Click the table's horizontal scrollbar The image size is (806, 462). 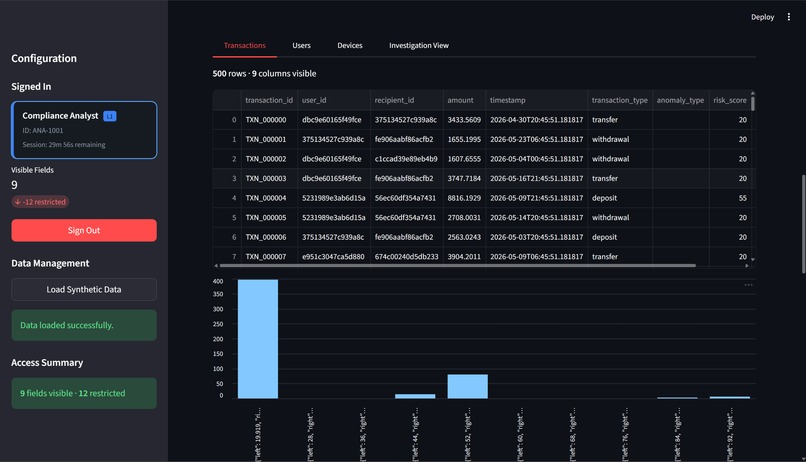point(457,266)
